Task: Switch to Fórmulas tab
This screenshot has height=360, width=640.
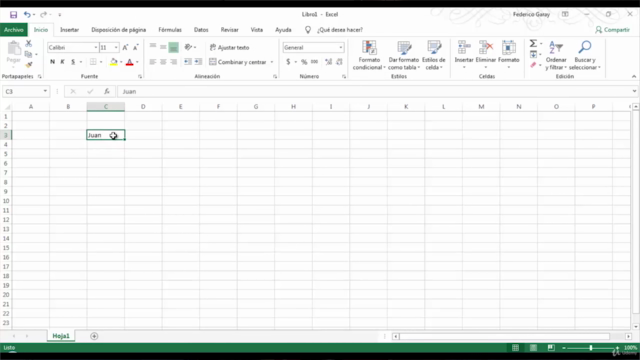Action: pyautogui.click(x=170, y=30)
